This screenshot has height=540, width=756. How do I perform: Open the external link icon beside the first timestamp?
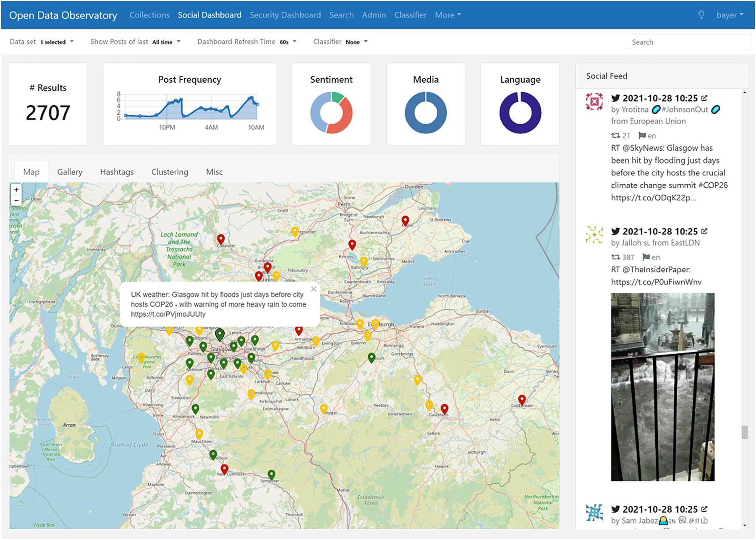pos(704,97)
